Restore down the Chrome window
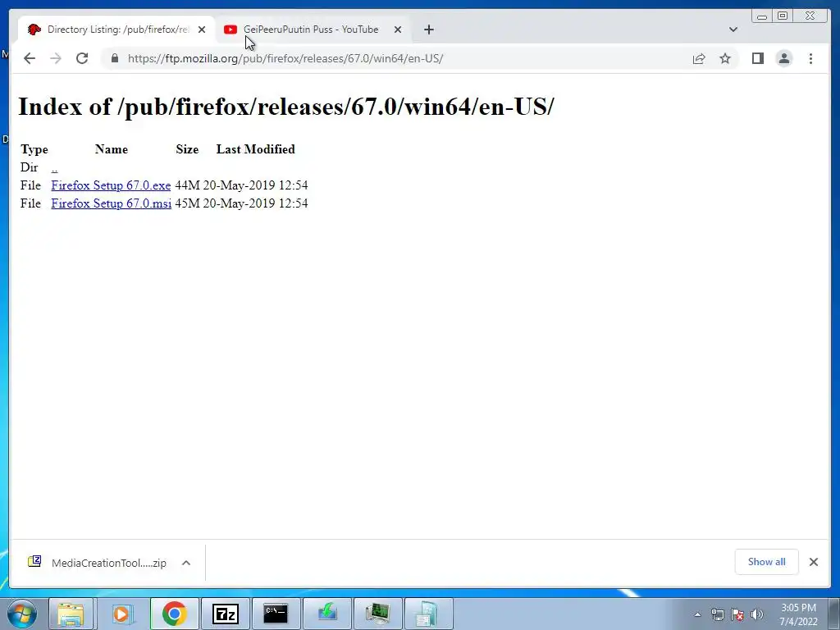The image size is (840, 630). tap(783, 16)
